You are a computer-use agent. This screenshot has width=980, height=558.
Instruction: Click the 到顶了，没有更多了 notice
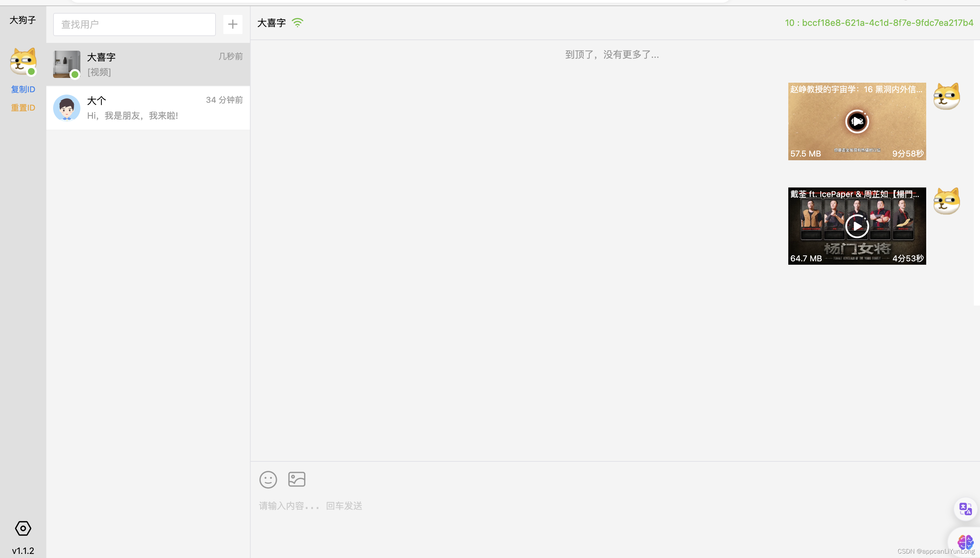pyautogui.click(x=612, y=55)
